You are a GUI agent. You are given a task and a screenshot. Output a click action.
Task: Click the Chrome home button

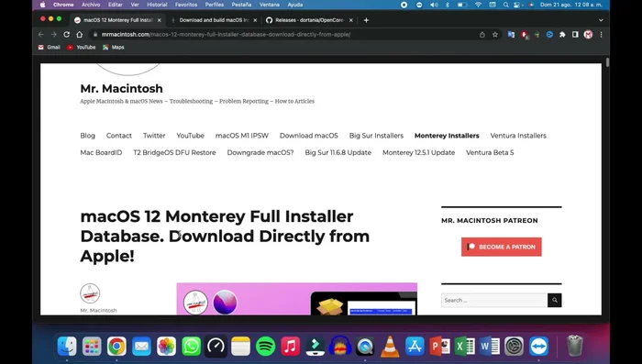tap(80, 35)
